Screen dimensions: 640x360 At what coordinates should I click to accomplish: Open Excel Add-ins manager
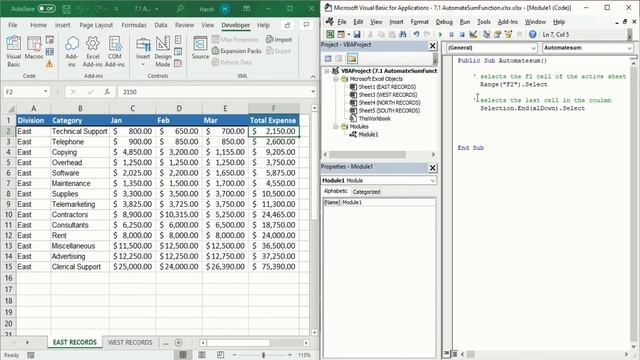[x=93, y=51]
